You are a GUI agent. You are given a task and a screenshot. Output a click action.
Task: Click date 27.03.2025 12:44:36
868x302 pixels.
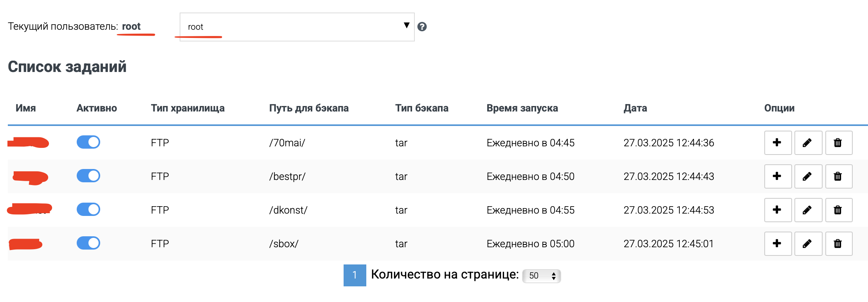click(x=669, y=143)
